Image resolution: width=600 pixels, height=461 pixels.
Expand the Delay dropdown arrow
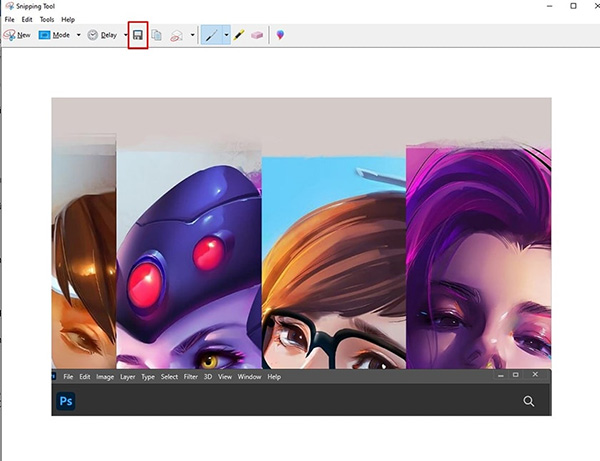[x=125, y=35]
